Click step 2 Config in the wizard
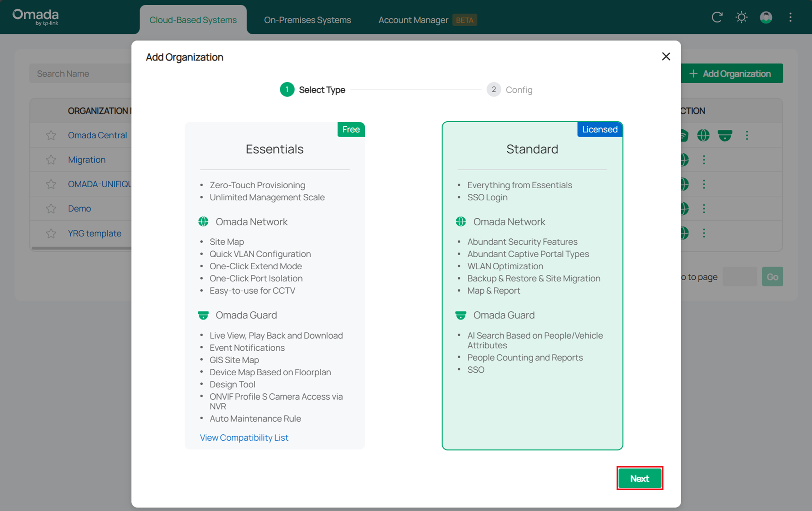812x511 pixels. (510, 90)
